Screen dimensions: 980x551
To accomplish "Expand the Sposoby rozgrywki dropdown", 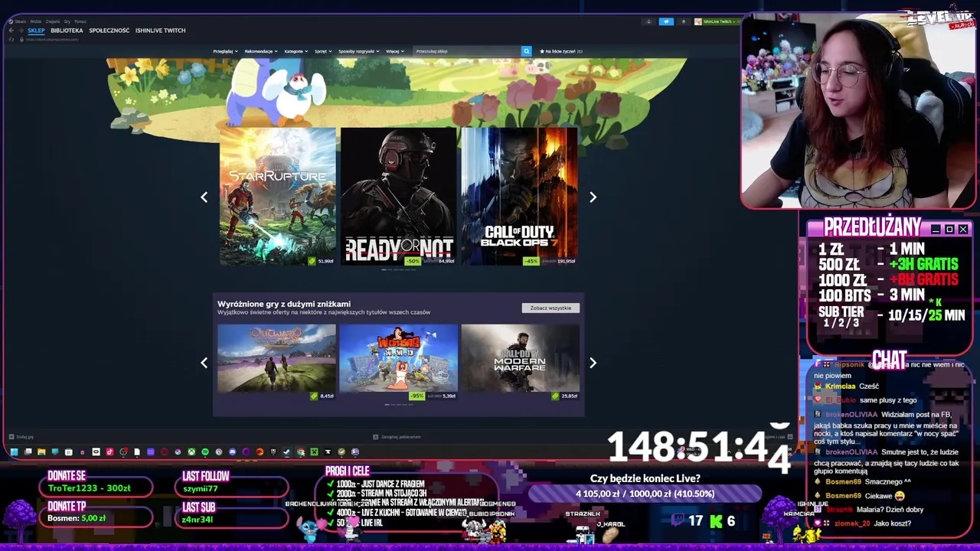I will click(359, 51).
